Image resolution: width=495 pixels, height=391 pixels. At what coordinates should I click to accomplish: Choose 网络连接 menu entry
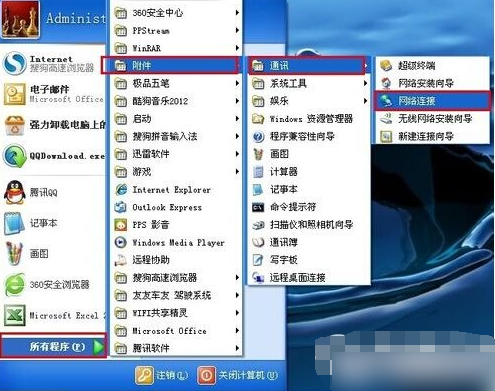tap(432, 101)
